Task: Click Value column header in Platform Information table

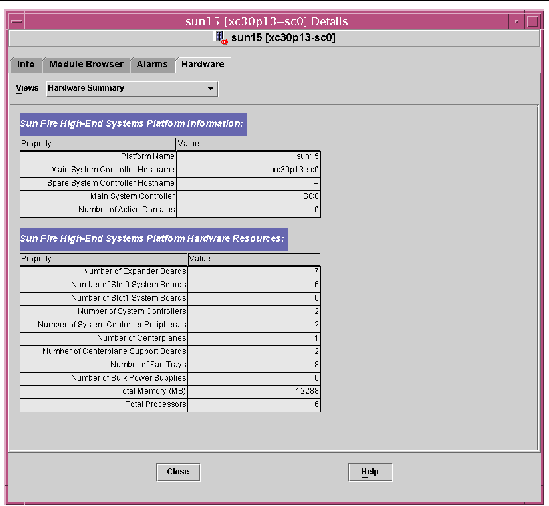Action: click(x=248, y=144)
